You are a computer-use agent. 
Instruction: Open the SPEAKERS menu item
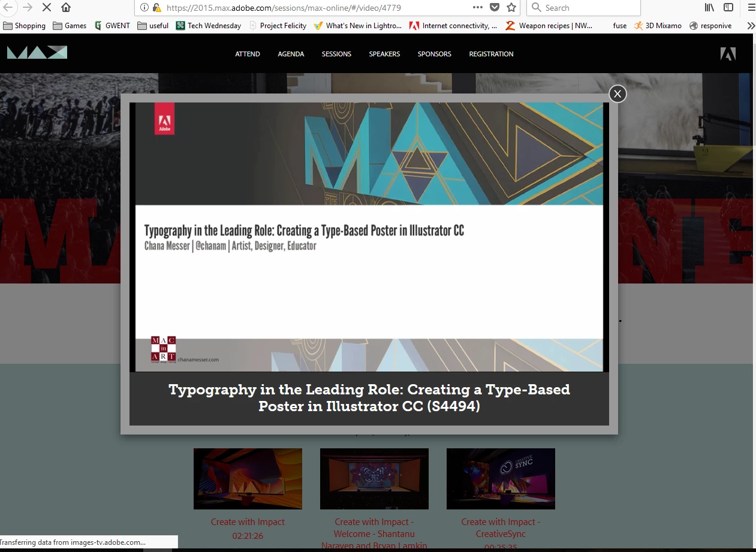[384, 54]
